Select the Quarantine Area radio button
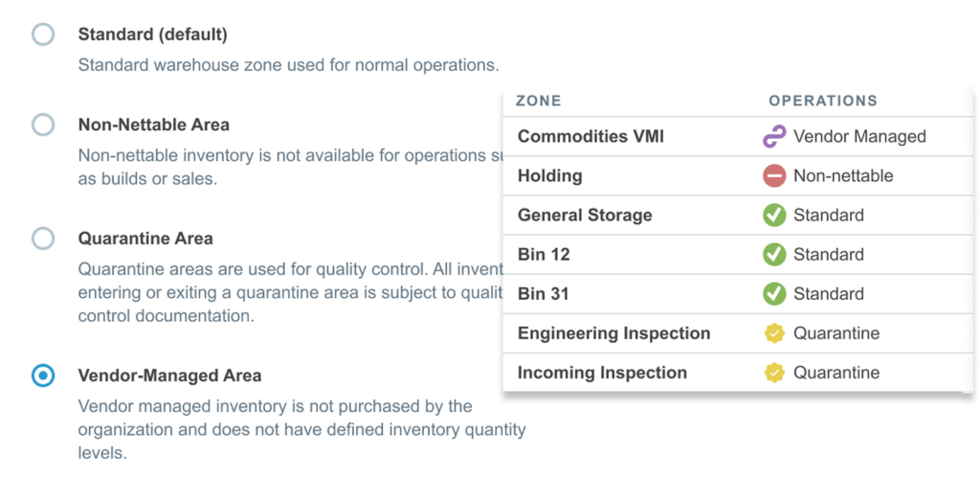 tap(43, 239)
